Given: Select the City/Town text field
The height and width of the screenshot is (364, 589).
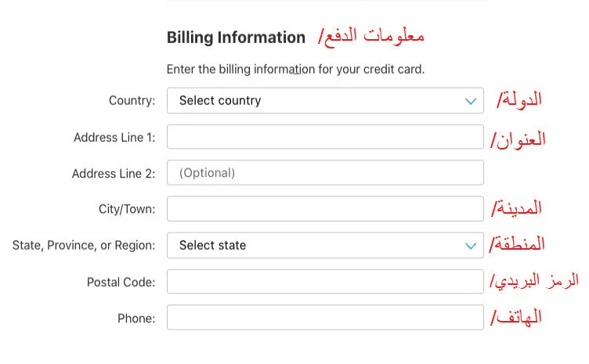Looking at the screenshot, I should (325, 209).
